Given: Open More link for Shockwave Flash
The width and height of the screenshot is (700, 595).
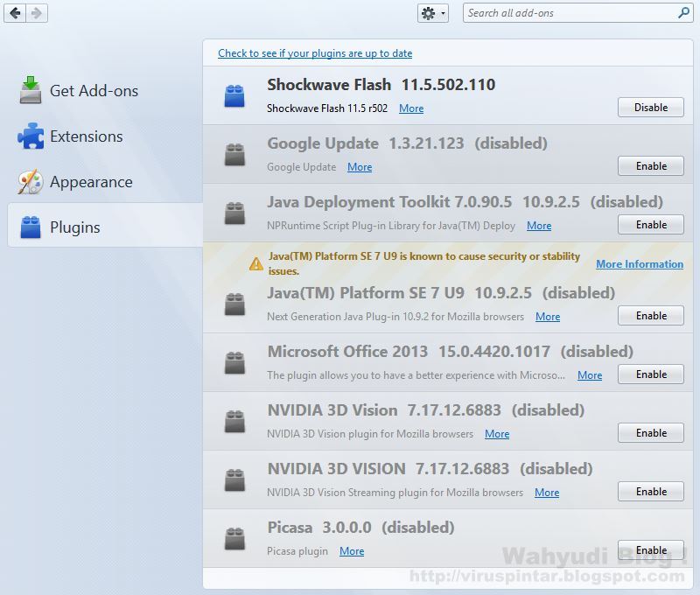Looking at the screenshot, I should pyautogui.click(x=411, y=108).
